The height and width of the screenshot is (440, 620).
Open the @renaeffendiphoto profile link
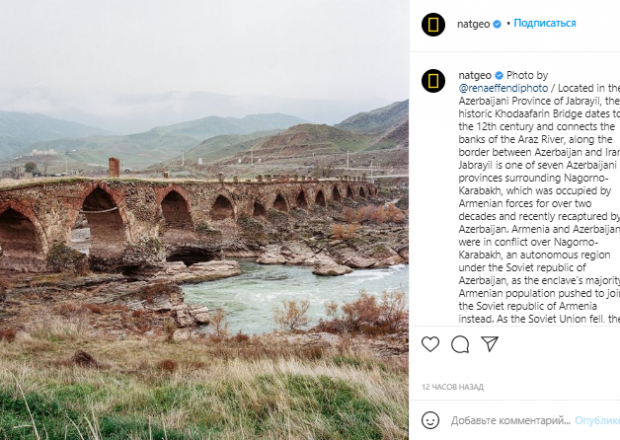503,88
